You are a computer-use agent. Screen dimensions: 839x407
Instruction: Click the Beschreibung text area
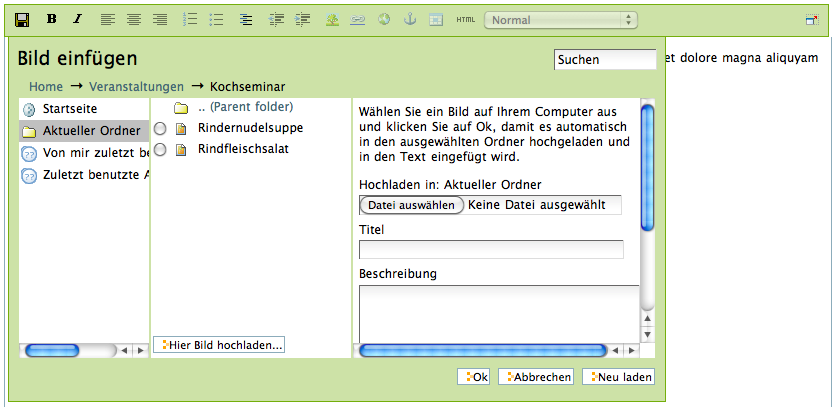pos(499,314)
